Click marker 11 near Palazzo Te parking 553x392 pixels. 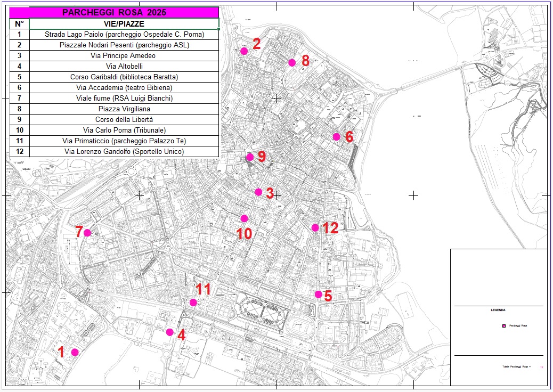pyautogui.click(x=193, y=303)
